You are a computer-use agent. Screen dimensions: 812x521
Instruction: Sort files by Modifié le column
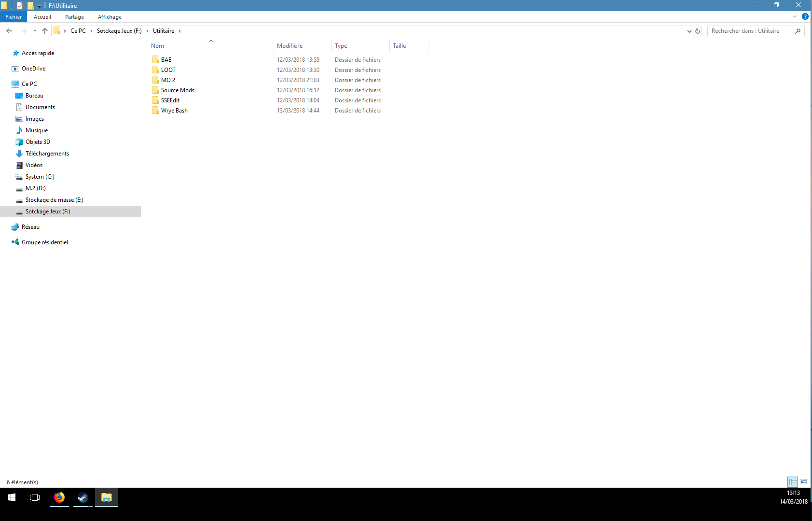click(290, 46)
